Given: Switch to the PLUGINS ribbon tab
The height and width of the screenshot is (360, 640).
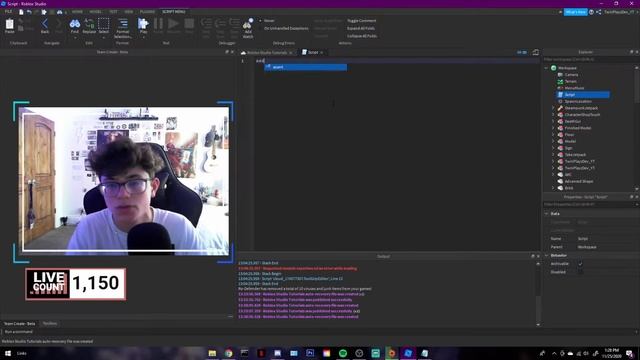Looking at the screenshot, I should pos(147,12).
